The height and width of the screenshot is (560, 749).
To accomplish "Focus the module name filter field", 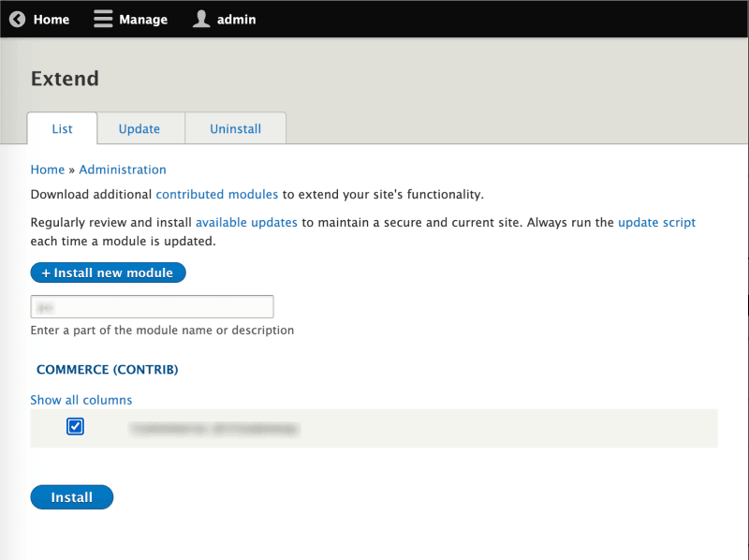I will (152, 307).
